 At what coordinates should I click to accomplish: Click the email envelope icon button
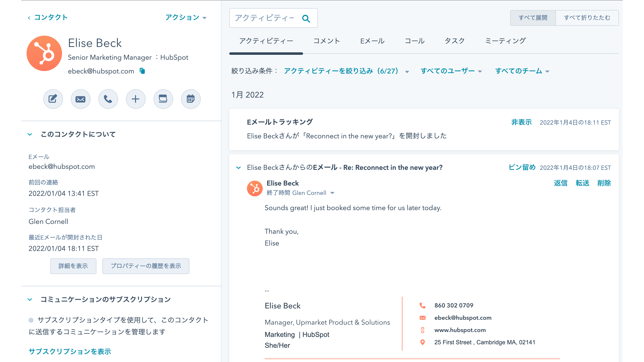coord(80,99)
